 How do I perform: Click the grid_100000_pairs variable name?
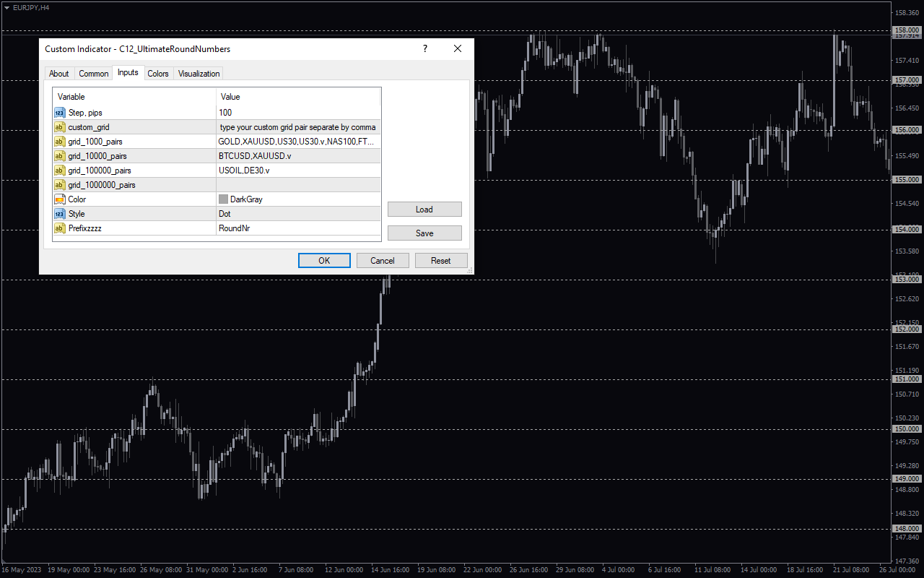pos(100,171)
